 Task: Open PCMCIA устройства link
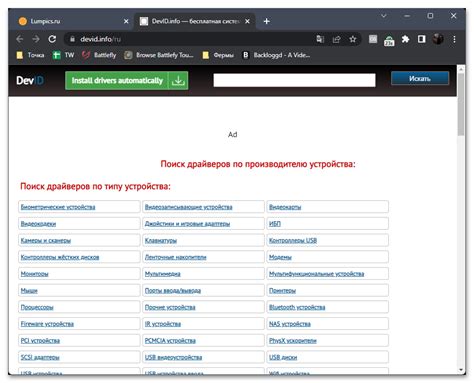[x=170, y=341]
